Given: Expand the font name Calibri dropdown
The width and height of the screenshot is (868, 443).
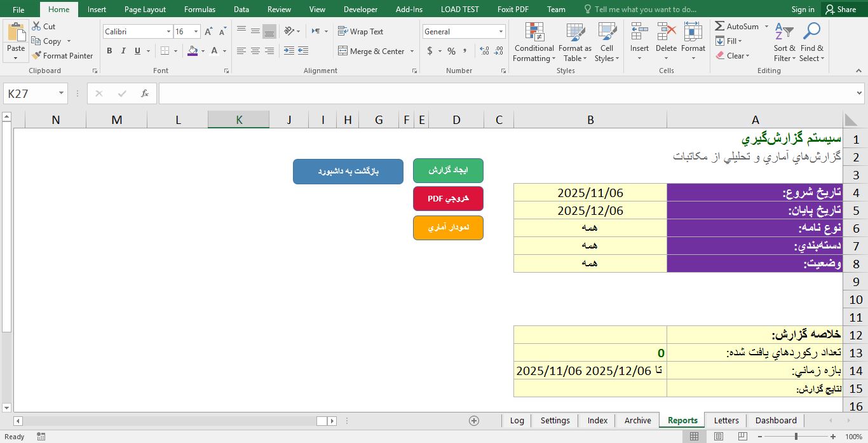Looking at the screenshot, I should 168,32.
